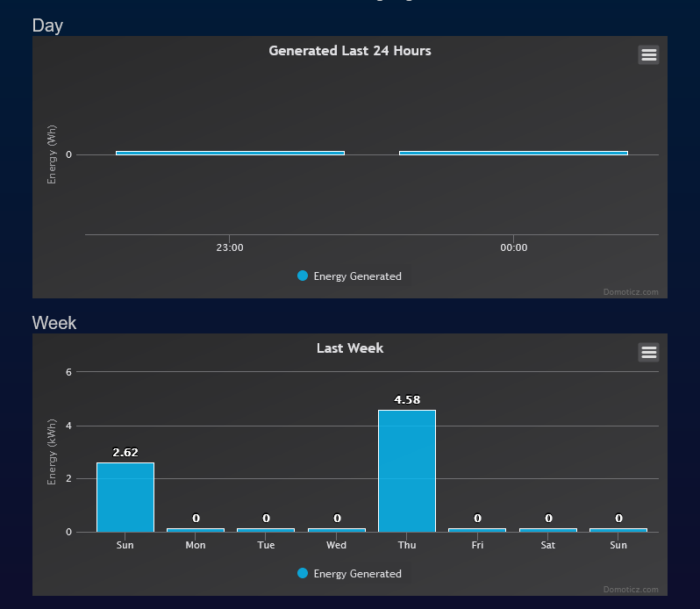
Task: Click the Generated Last 24 Hours title
Action: pyautogui.click(x=349, y=50)
